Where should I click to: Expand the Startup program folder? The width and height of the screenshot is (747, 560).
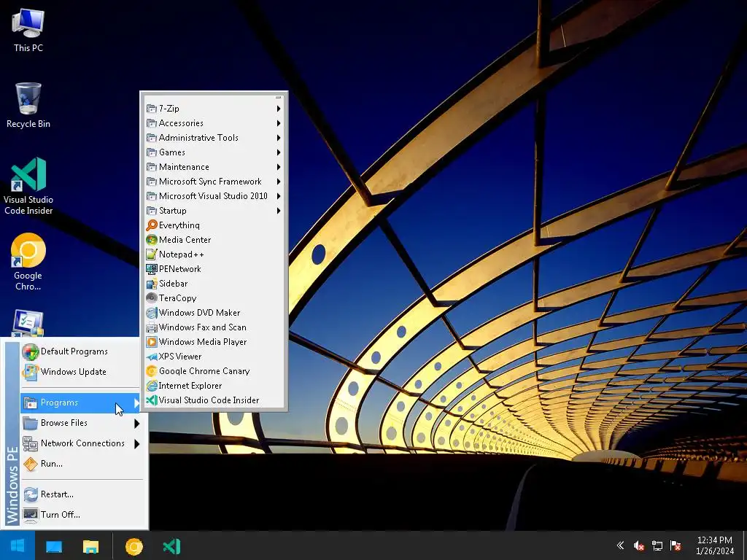(x=214, y=211)
